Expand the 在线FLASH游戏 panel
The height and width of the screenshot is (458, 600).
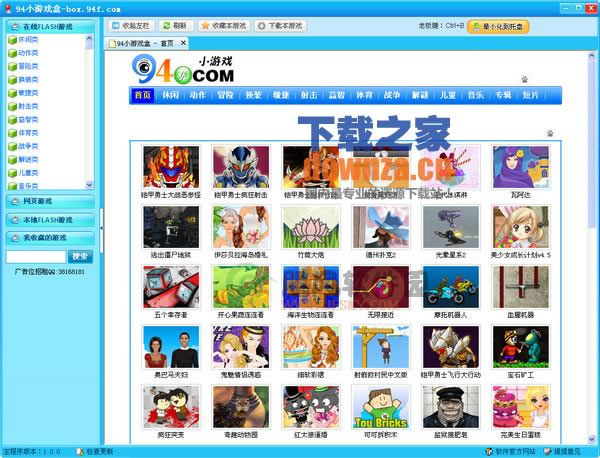coord(49,25)
